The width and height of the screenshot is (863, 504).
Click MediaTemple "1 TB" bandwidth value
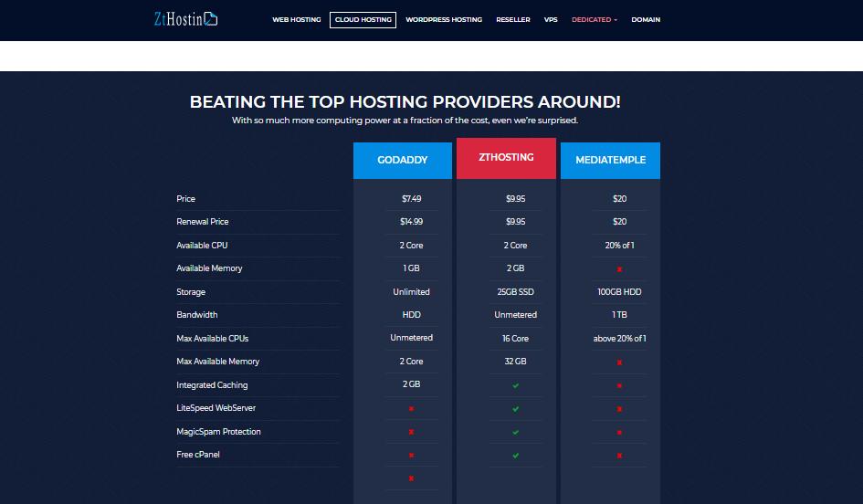620,315
